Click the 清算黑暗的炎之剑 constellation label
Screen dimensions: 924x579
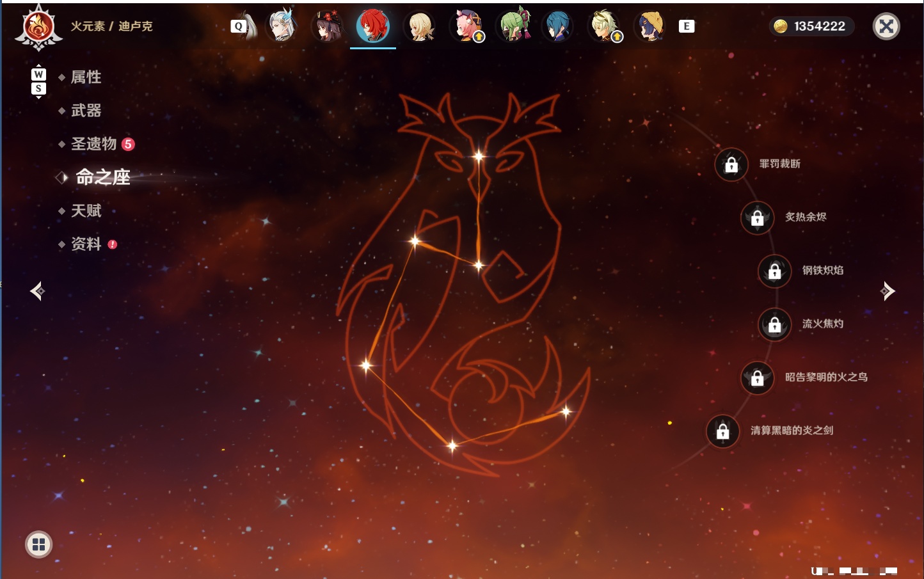(792, 431)
